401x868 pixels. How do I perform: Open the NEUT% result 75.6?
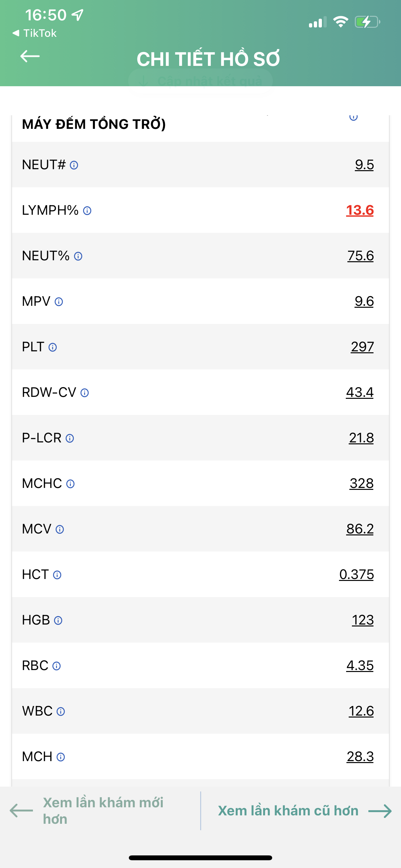pos(361,256)
